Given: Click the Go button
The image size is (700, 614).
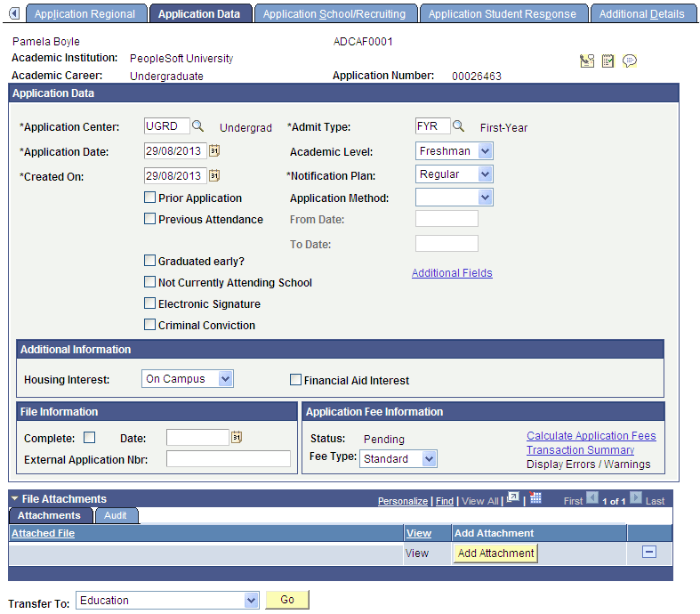Looking at the screenshot, I should tap(287, 599).
